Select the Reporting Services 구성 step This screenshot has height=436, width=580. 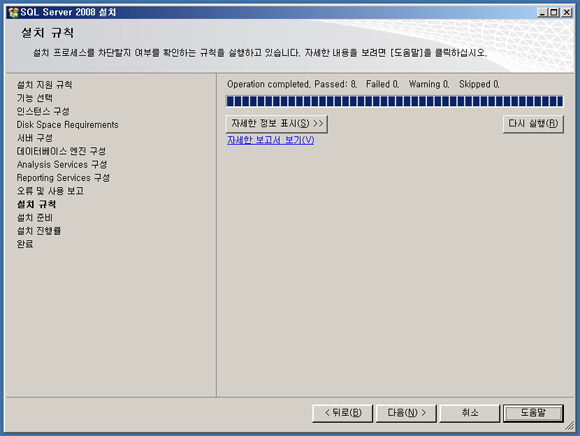tap(63, 178)
